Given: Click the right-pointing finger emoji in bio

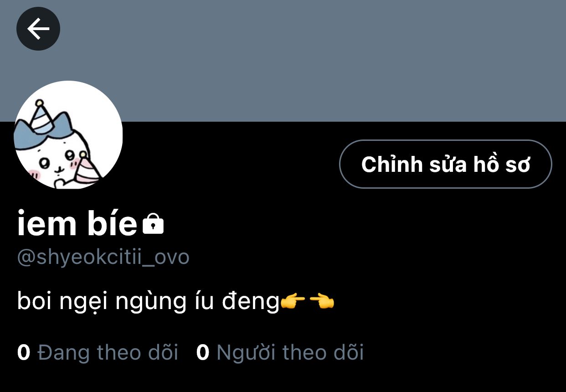Looking at the screenshot, I should pyautogui.click(x=293, y=302).
